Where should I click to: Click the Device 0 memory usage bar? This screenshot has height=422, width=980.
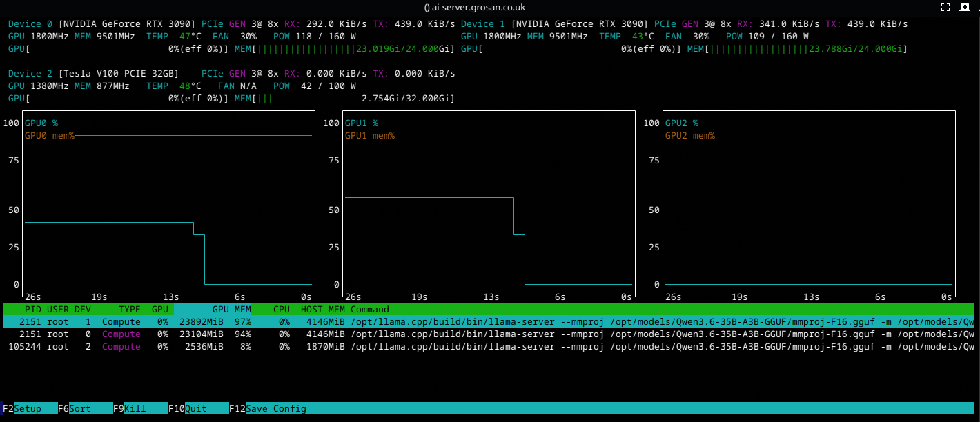click(345, 49)
